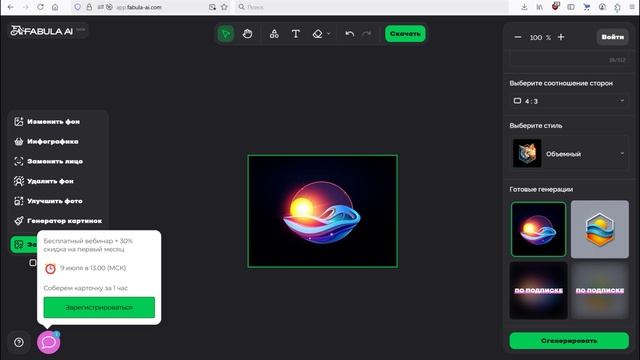Screen dimensions: 640x360
Task: Click the green Скачать download button
Action: pos(405,33)
